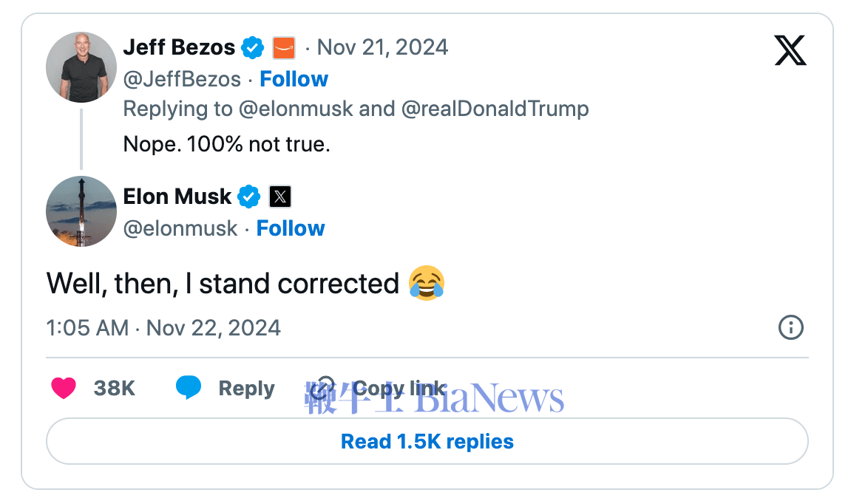The image size is (868, 498).
Task: Open the @elonmusk handle below Elon Musk
Action: tap(180, 228)
